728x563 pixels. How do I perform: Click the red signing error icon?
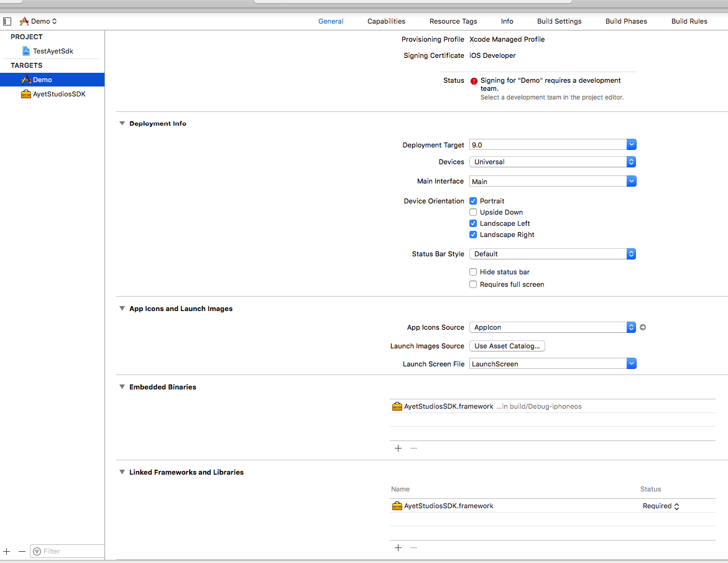tap(474, 81)
